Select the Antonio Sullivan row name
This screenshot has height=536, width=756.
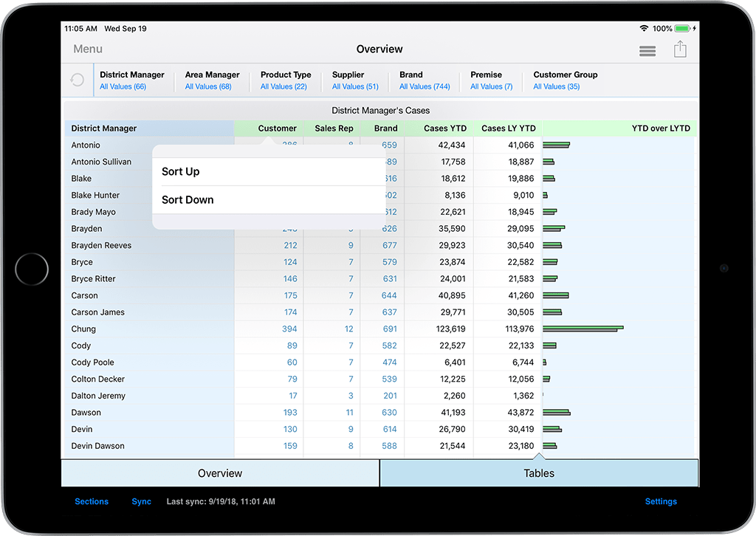[101, 162]
